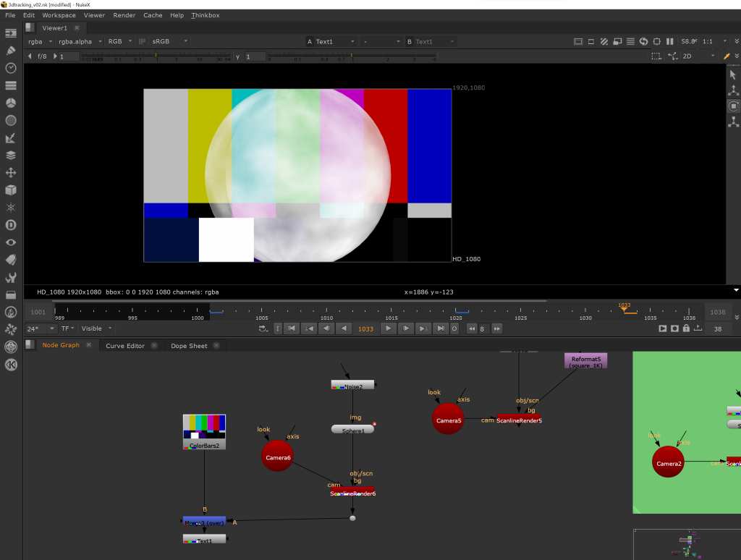Open the Time nodes clock icon
This screenshot has width=741, height=560.
(11, 68)
